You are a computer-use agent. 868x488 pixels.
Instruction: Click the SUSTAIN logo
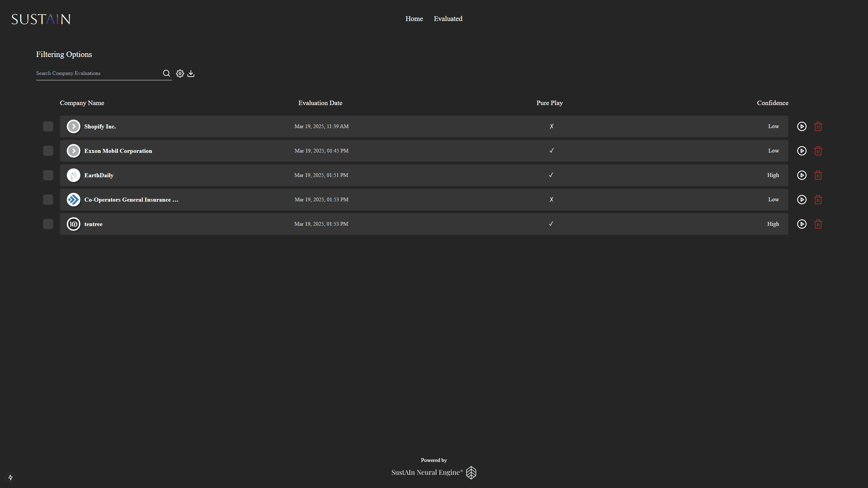tap(41, 19)
